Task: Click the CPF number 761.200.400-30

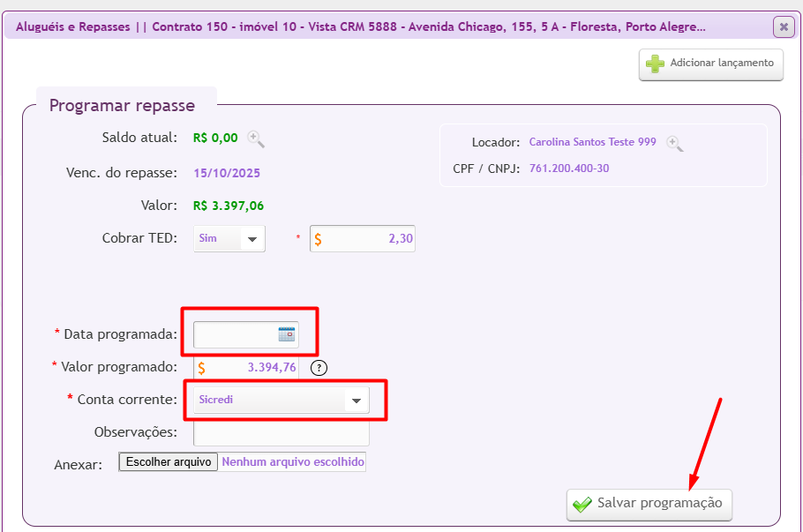Action: (x=569, y=169)
